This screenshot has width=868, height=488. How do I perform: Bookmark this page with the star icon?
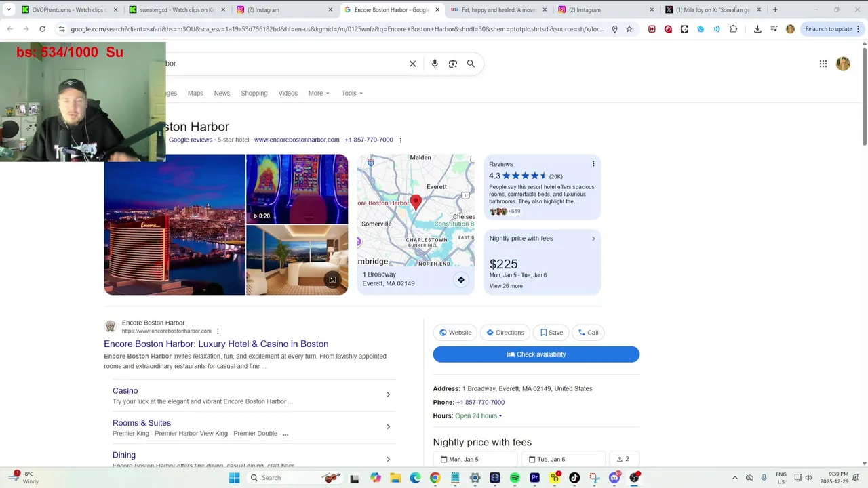coord(629,29)
